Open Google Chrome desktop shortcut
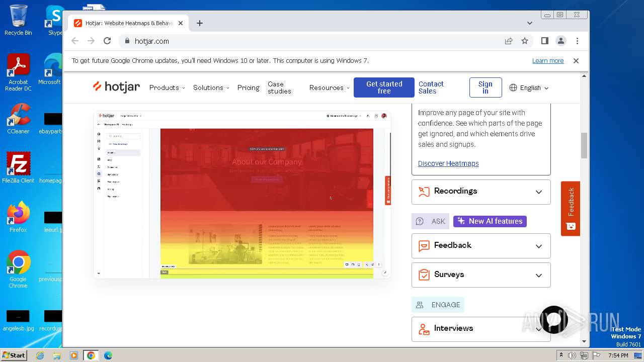Screen dimensions: 644x362 (18, 269)
